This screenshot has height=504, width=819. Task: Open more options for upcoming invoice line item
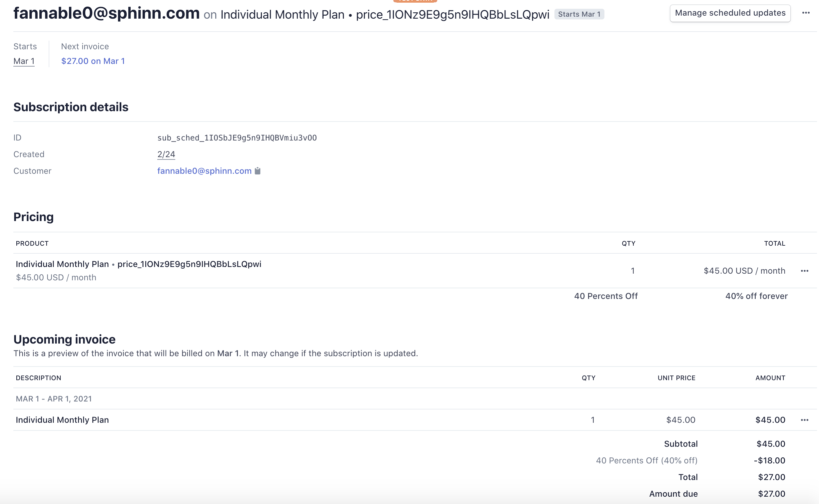(x=804, y=420)
